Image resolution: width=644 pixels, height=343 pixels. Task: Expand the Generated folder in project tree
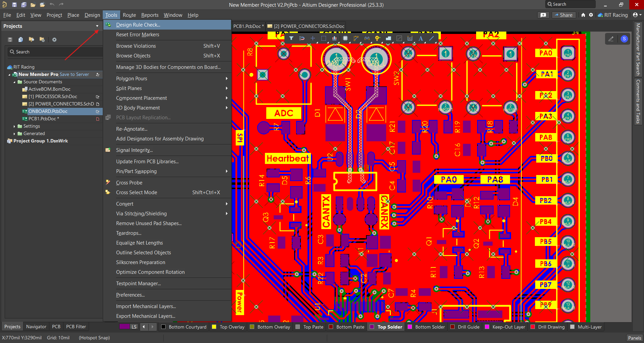14,134
